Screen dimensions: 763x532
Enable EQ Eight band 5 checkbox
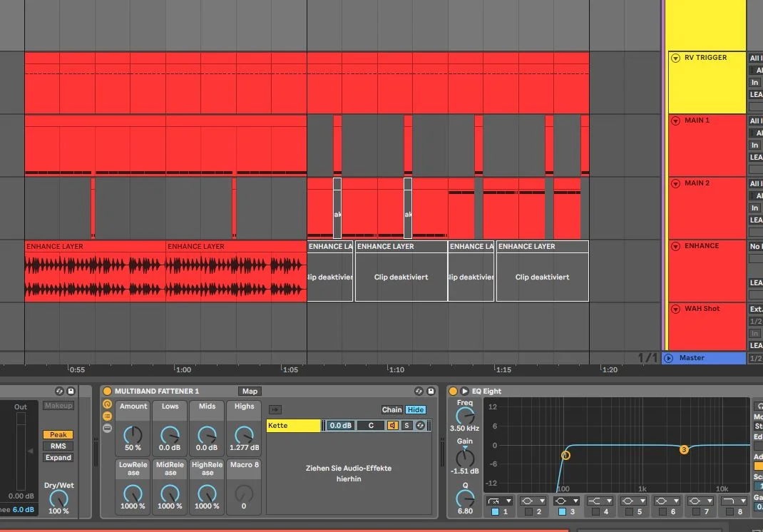point(629,511)
